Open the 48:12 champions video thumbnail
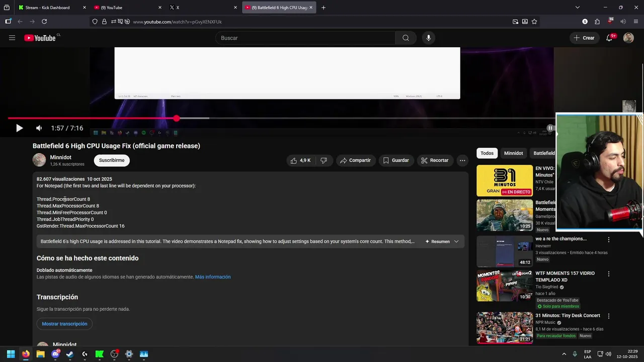This screenshot has width=644, height=362. pyautogui.click(x=505, y=251)
